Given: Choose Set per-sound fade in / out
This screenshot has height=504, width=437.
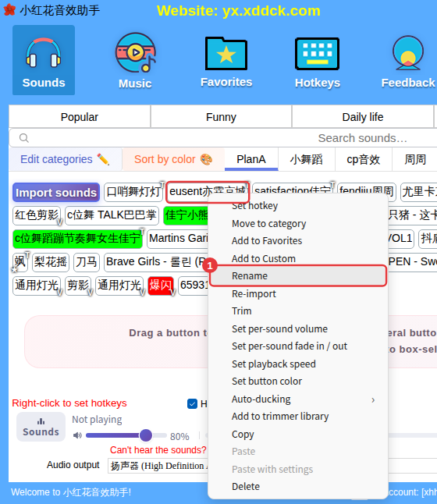Looking at the screenshot, I should coord(290,346).
